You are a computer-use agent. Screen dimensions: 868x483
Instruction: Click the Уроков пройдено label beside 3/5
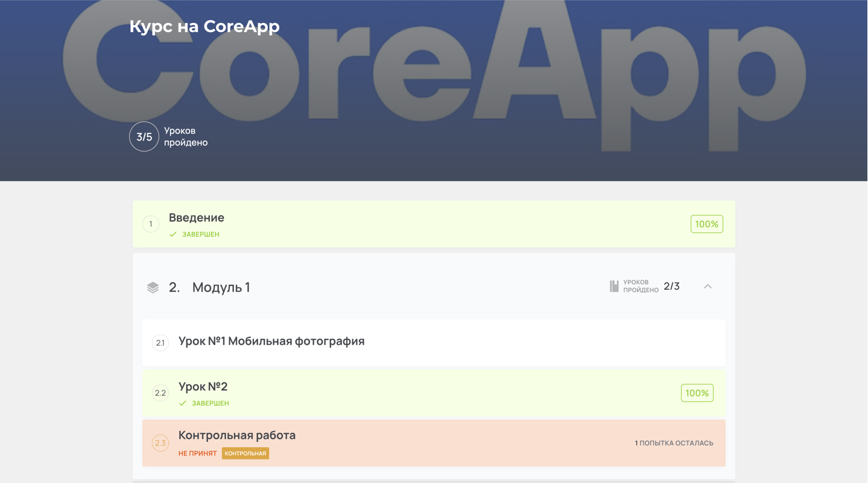[186, 136]
